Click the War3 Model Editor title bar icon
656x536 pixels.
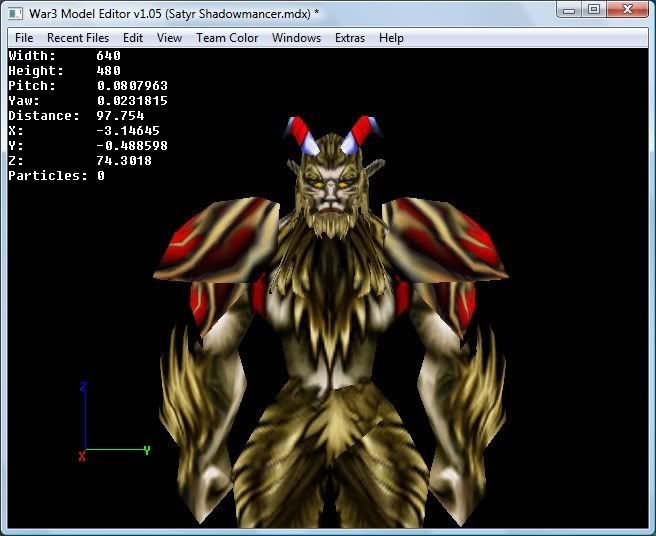point(15,13)
